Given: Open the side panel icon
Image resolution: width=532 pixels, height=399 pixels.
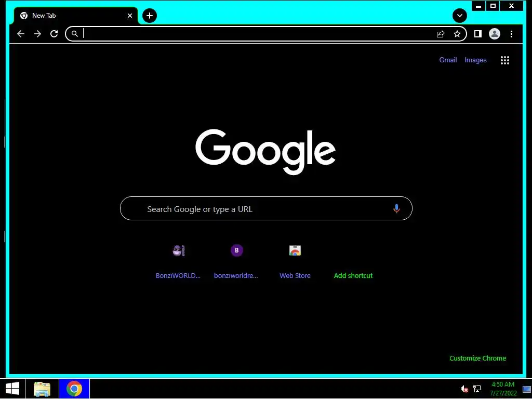Looking at the screenshot, I should [x=478, y=34].
